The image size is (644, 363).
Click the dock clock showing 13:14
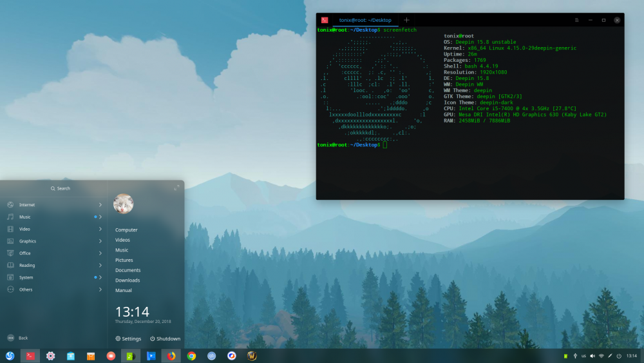point(632,356)
